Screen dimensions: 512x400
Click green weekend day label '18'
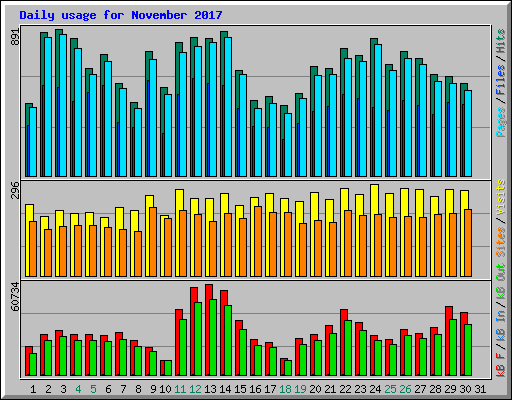coord(285,389)
